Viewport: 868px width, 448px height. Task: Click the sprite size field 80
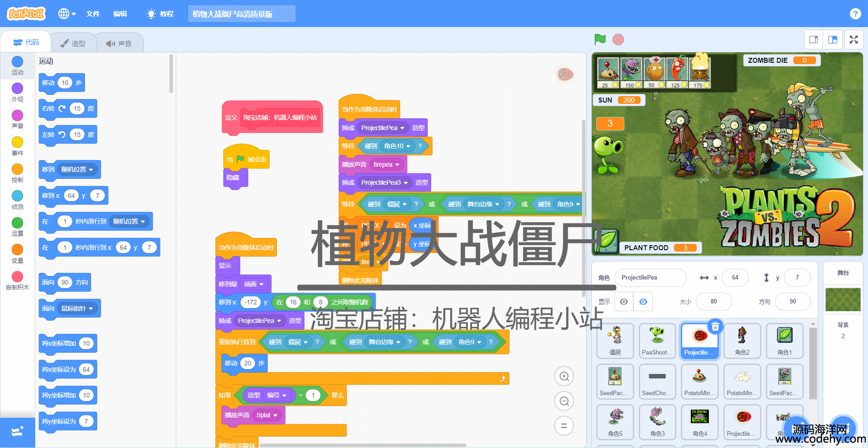(713, 302)
